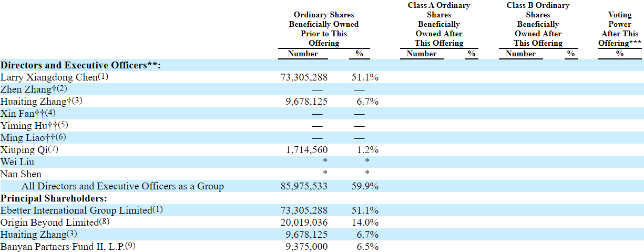
Task: Select the '%' subheader under Voting Power
Action: (620, 54)
